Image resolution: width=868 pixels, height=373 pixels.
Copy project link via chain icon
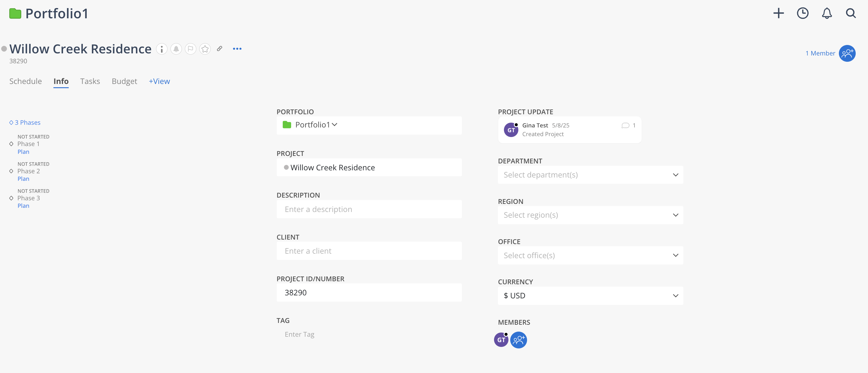[220, 49]
